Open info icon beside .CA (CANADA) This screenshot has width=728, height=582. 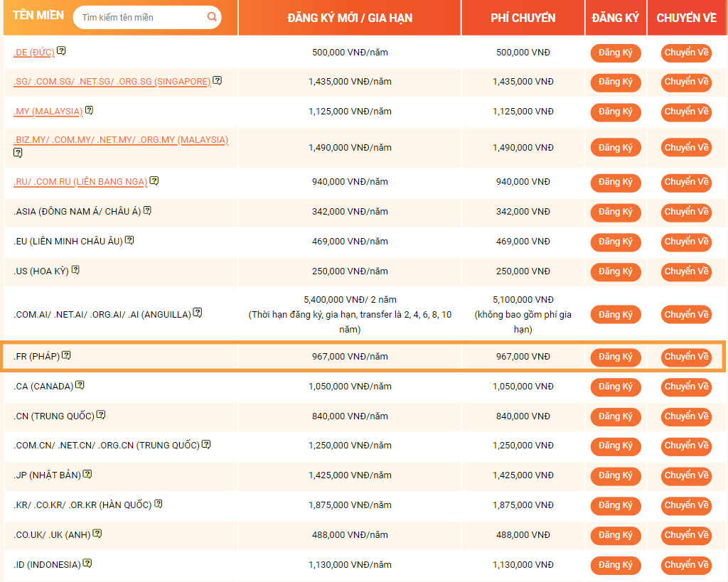click(80, 384)
